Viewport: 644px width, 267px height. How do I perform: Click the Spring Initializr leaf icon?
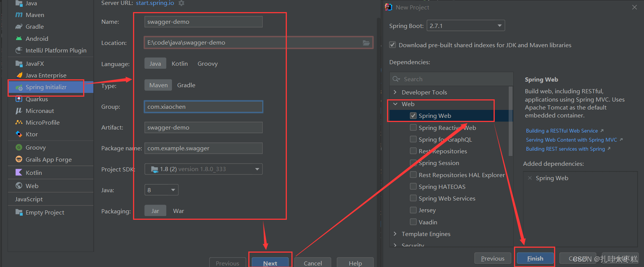tap(19, 87)
